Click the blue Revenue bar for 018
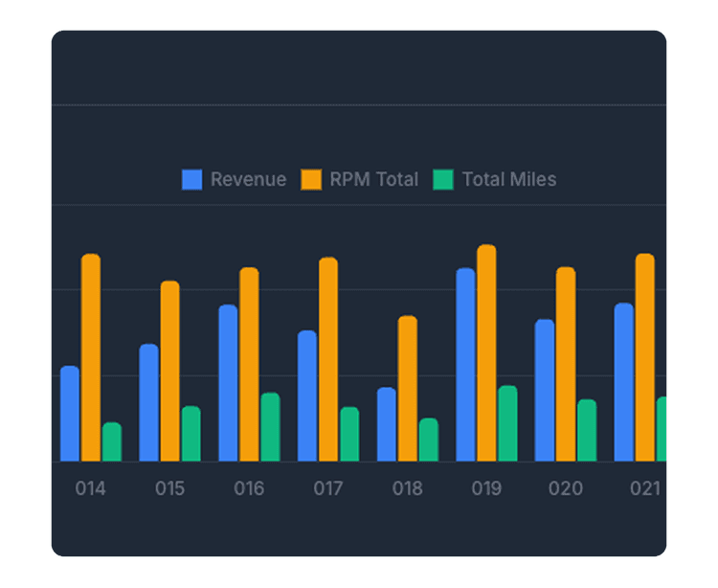718x588 pixels. tap(387, 424)
